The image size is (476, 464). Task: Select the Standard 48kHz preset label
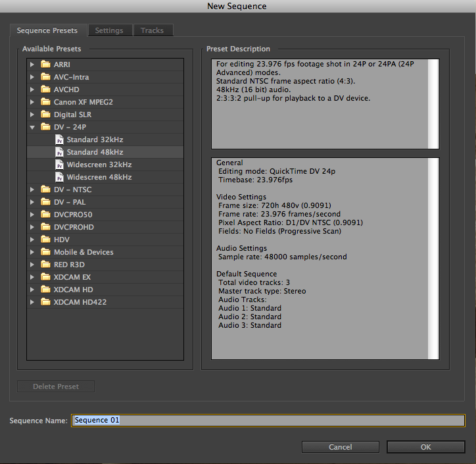(95, 152)
